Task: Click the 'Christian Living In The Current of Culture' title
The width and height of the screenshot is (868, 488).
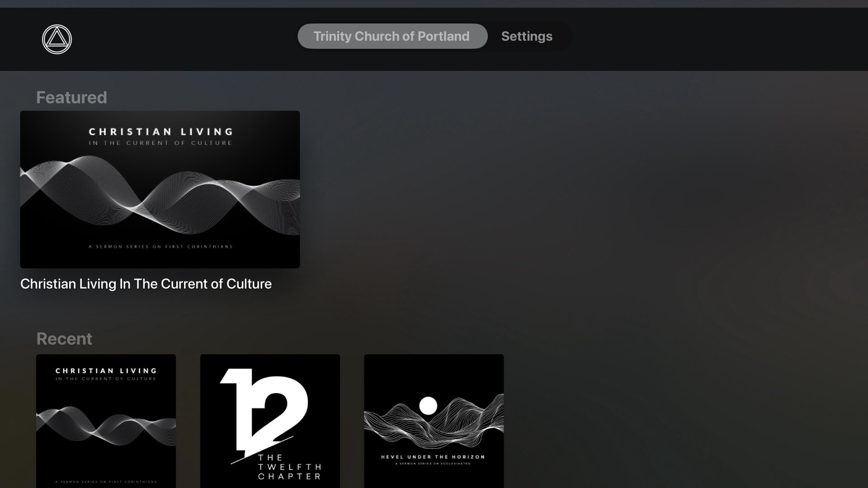Action: [146, 284]
